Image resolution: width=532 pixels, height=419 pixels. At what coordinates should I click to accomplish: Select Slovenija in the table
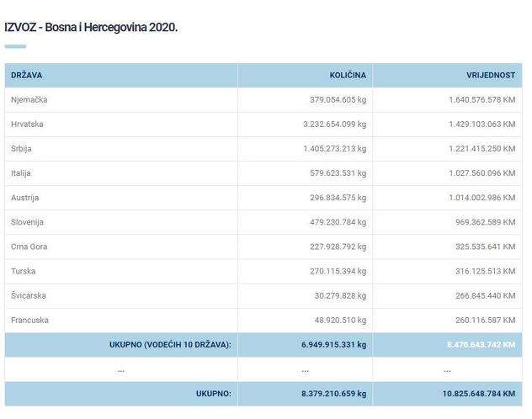pos(27,222)
